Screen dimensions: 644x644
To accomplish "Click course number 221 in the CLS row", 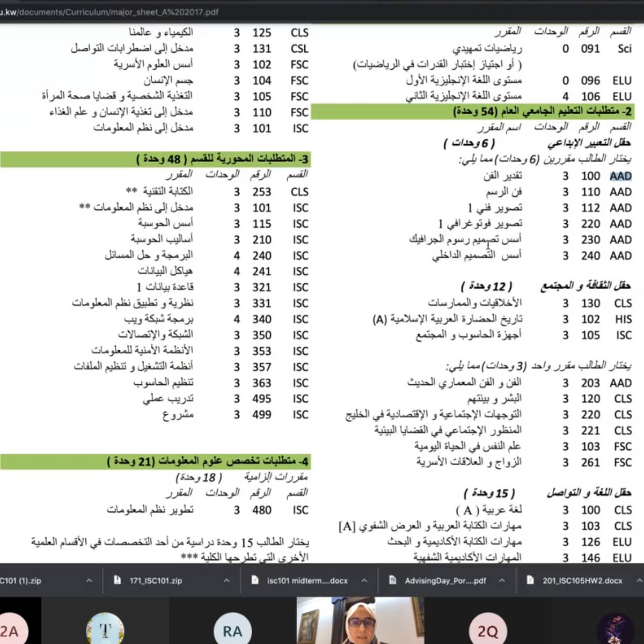I will click(x=590, y=431).
